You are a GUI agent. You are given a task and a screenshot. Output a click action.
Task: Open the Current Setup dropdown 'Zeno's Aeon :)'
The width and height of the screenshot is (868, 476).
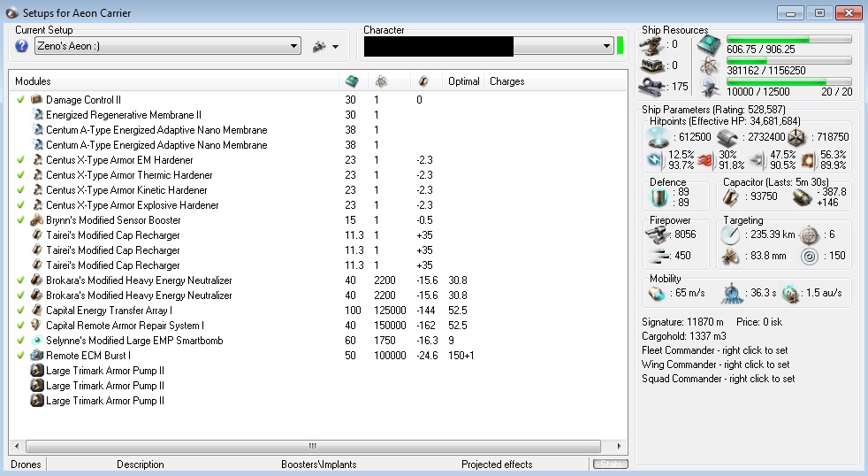point(168,46)
